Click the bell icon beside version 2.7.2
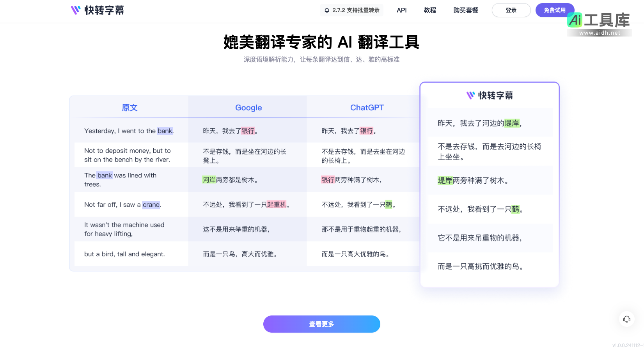 coord(327,10)
